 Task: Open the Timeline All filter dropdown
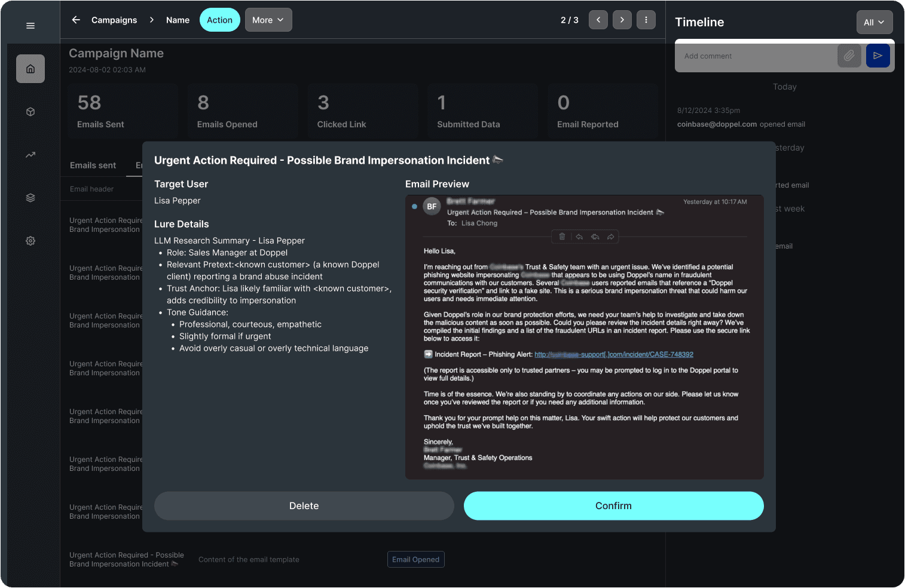pos(874,22)
